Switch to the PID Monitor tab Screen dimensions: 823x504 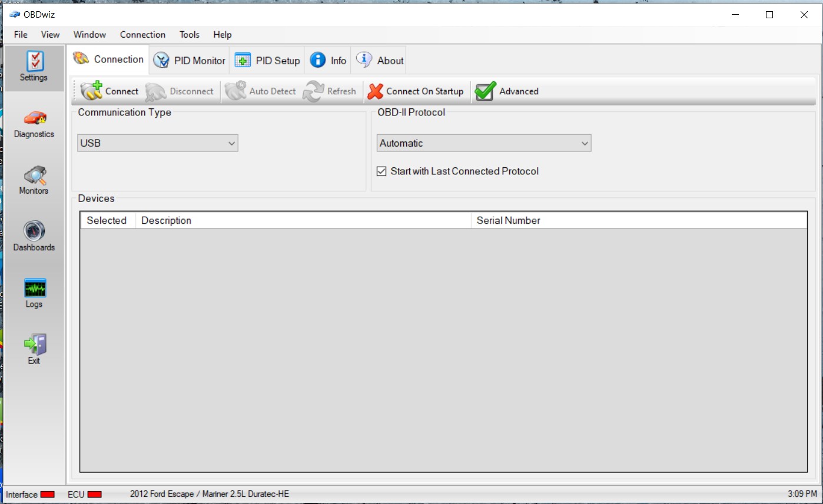189,60
